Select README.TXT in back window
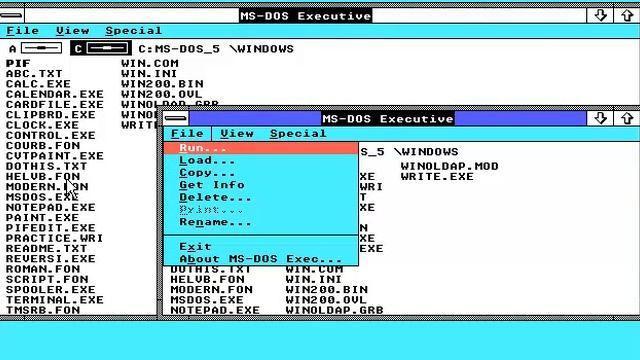 click(47, 249)
